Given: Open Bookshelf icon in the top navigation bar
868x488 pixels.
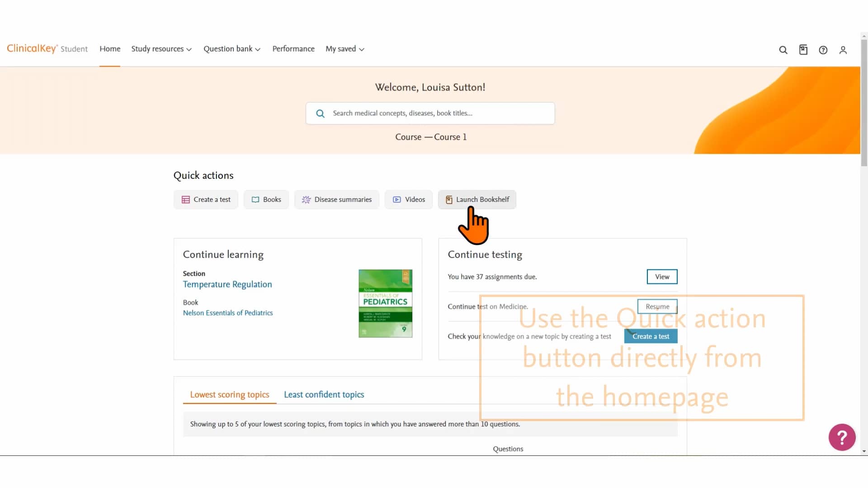Looking at the screenshot, I should point(803,50).
